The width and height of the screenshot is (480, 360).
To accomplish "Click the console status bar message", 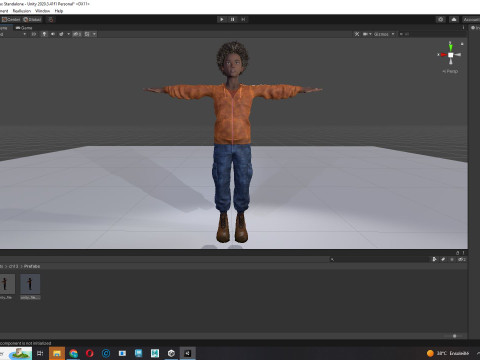I will [x=26, y=343].
